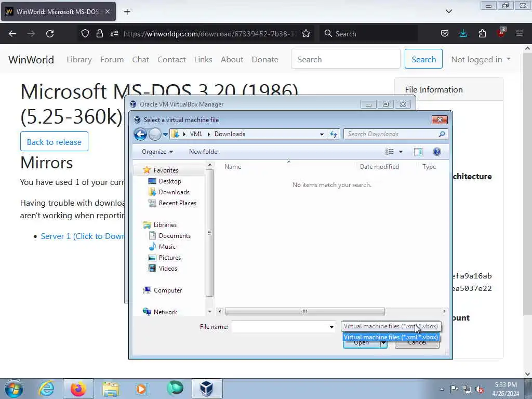Open the WinWorld Library nav link

point(79,59)
